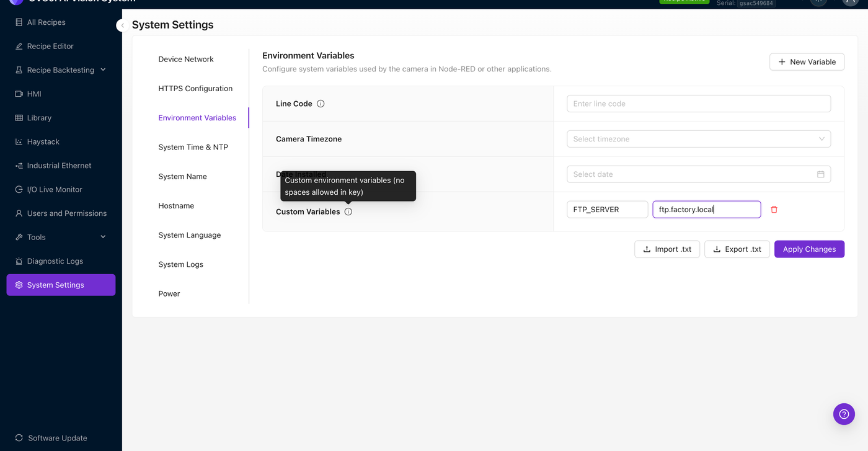Image resolution: width=868 pixels, height=451 pixels.
Task: Click the Export .txt button
Action: (x=737, y=249)
